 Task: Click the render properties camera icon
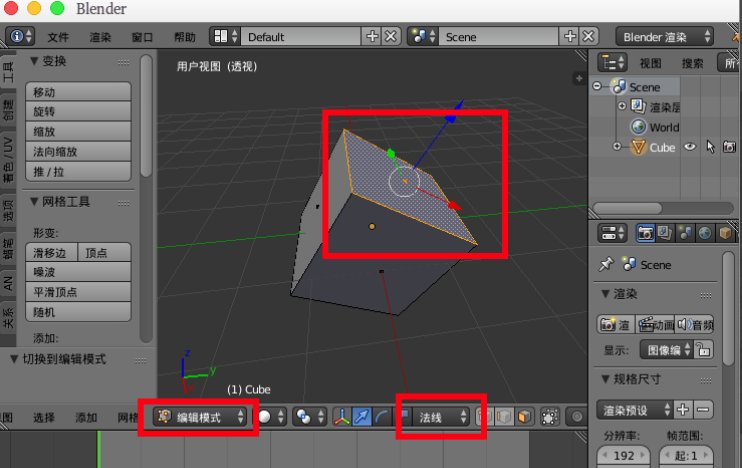(x=646, y=233)
